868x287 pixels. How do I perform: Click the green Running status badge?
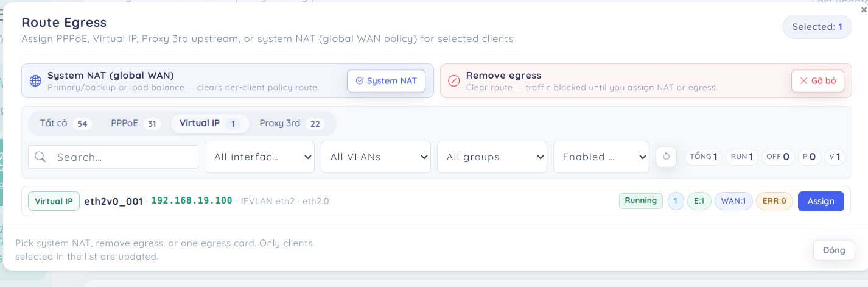(640, 200)
